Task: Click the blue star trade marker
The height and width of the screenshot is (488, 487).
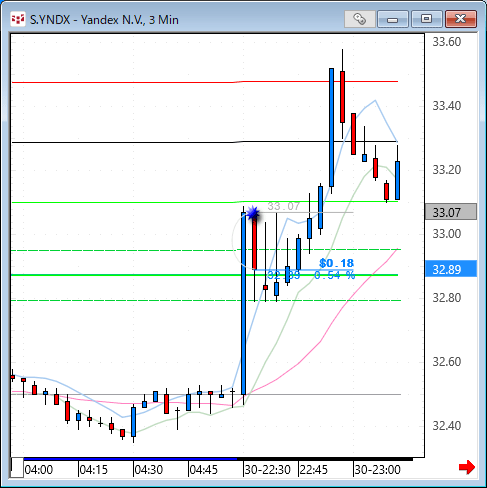Action: [253, 213]
